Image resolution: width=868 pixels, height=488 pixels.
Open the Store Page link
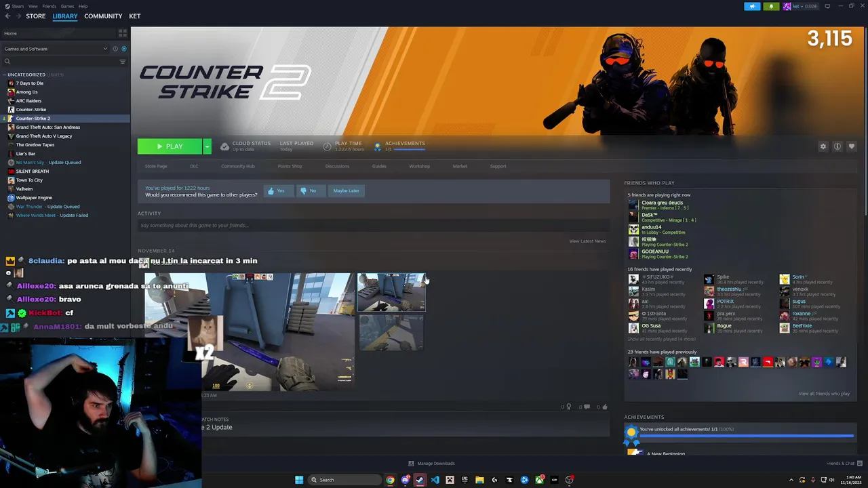[156, 166]
